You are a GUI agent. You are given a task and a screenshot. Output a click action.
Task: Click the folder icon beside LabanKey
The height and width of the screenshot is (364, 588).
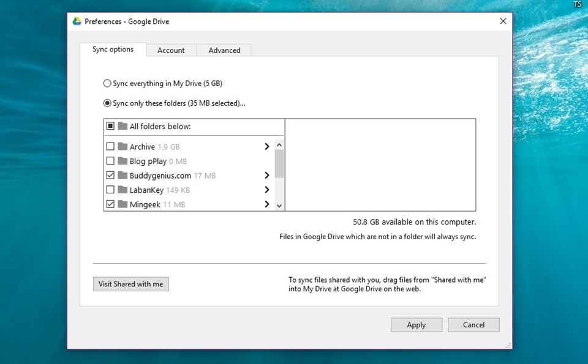[x=123, y=190]
